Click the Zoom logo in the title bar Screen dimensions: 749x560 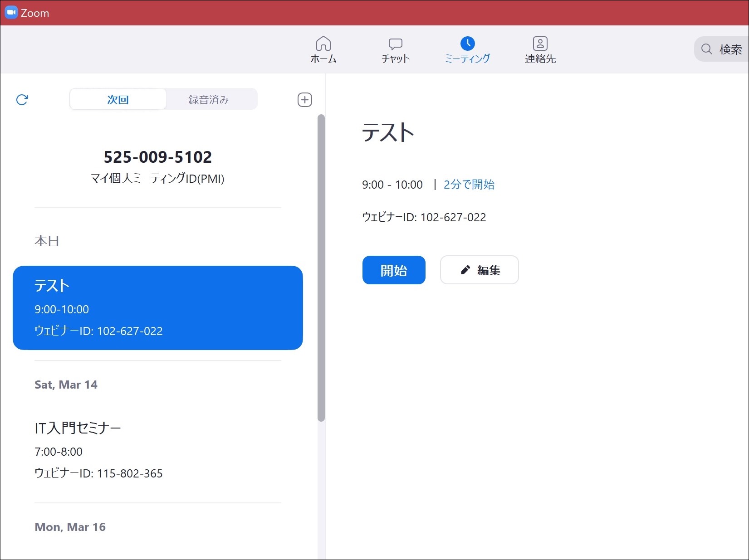pos(11,12)
